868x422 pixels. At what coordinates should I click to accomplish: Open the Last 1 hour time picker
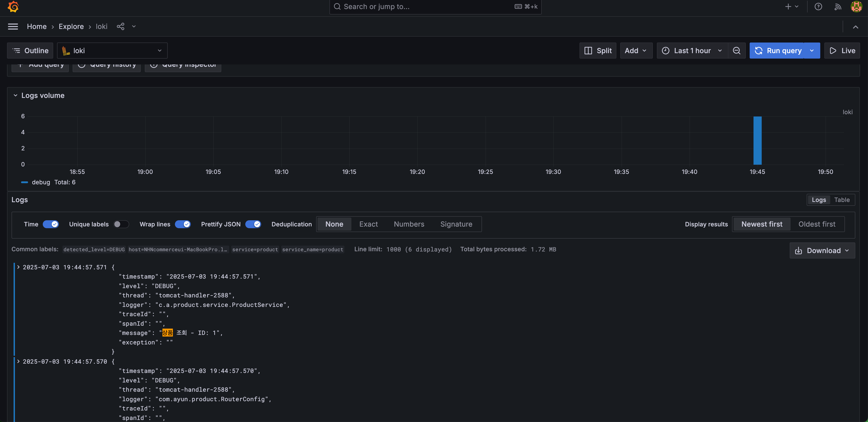pyautogui.click(x=692, y=50)
